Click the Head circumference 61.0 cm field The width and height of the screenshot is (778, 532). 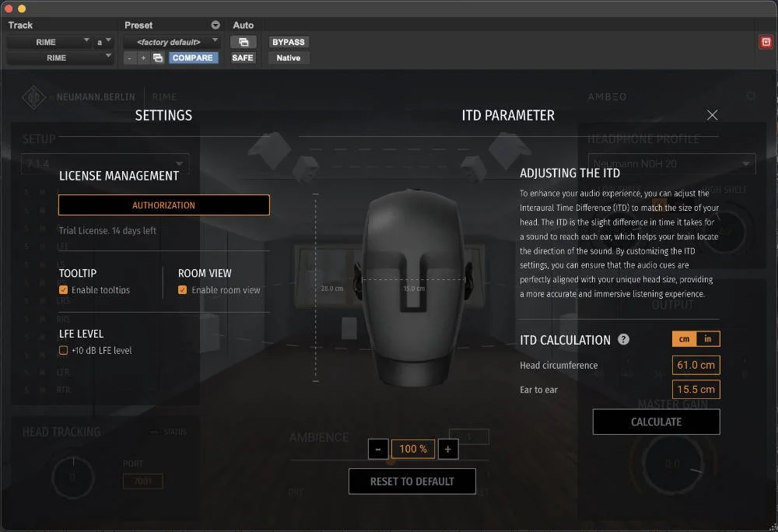tap(696, 365)
